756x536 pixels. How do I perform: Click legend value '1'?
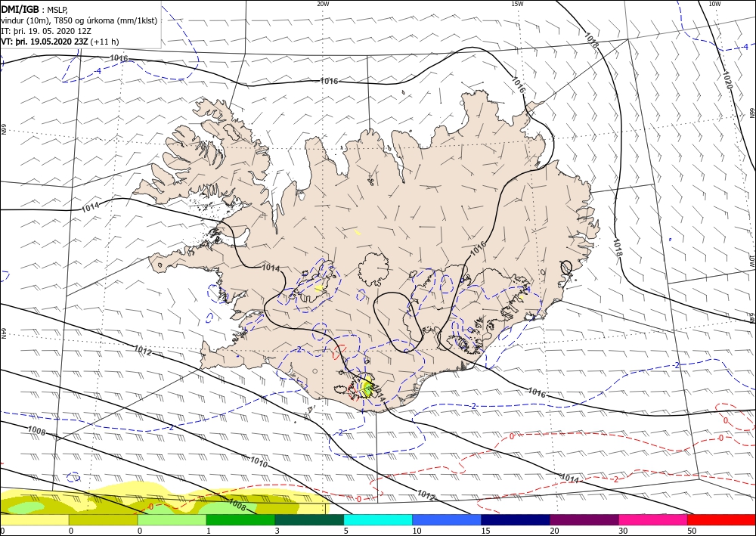click(x=209, y=531)
